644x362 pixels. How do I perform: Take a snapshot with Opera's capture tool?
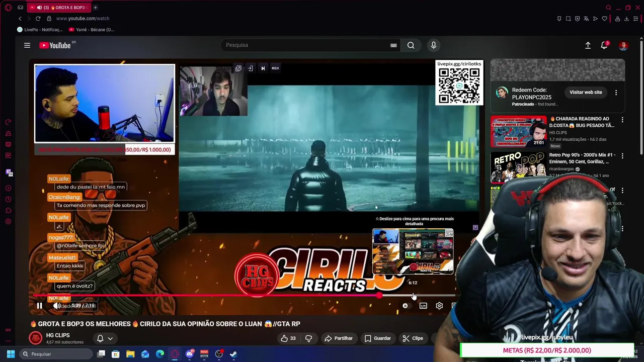click(568, 19)
